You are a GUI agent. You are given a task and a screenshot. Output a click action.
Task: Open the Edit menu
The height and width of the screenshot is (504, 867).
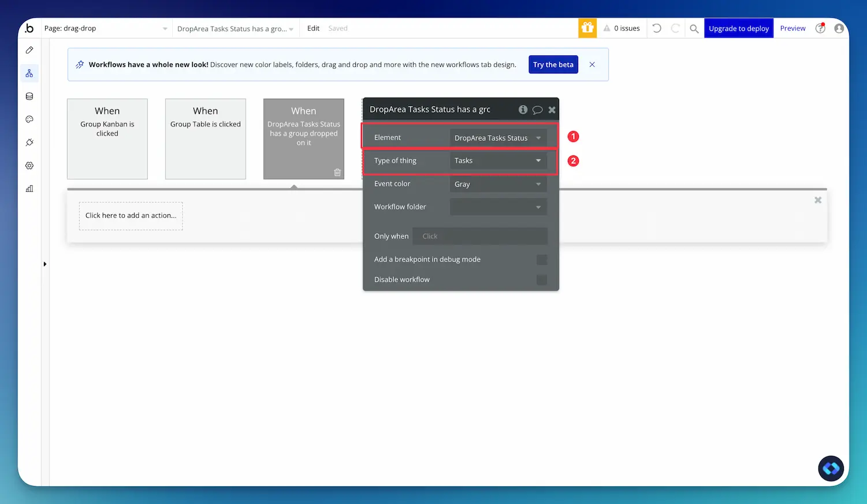click(x=313, y=28)
